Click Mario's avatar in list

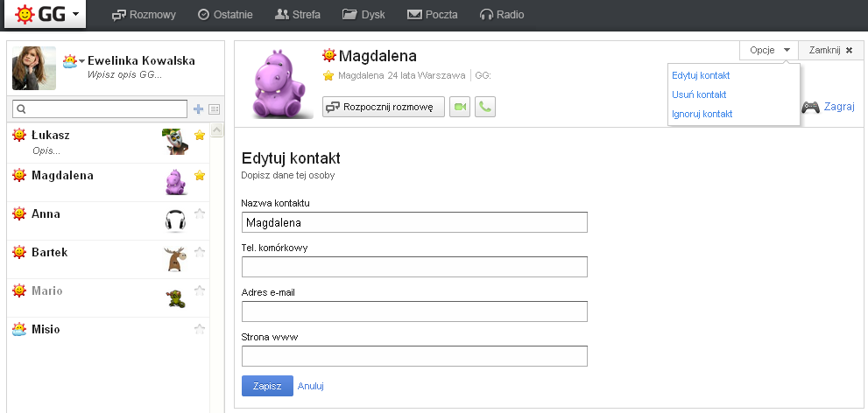click(x=175, y=297)
